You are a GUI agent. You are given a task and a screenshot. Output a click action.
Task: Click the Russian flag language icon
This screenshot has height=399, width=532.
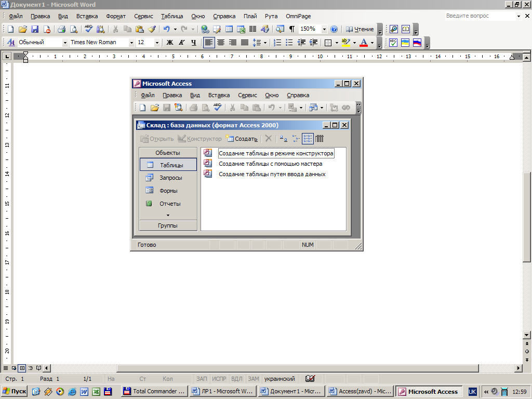tap(417, 43)
